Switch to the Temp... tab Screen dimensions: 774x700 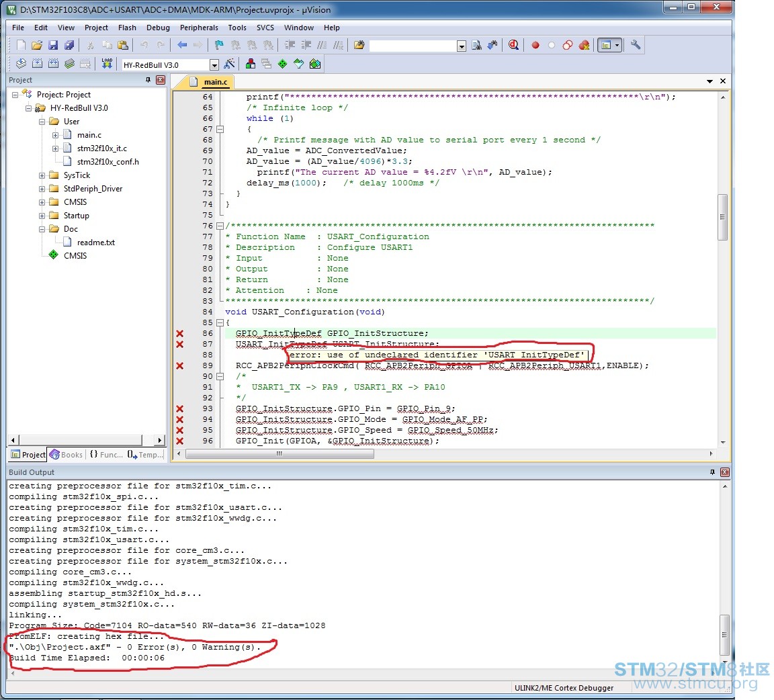click(145, 455)
